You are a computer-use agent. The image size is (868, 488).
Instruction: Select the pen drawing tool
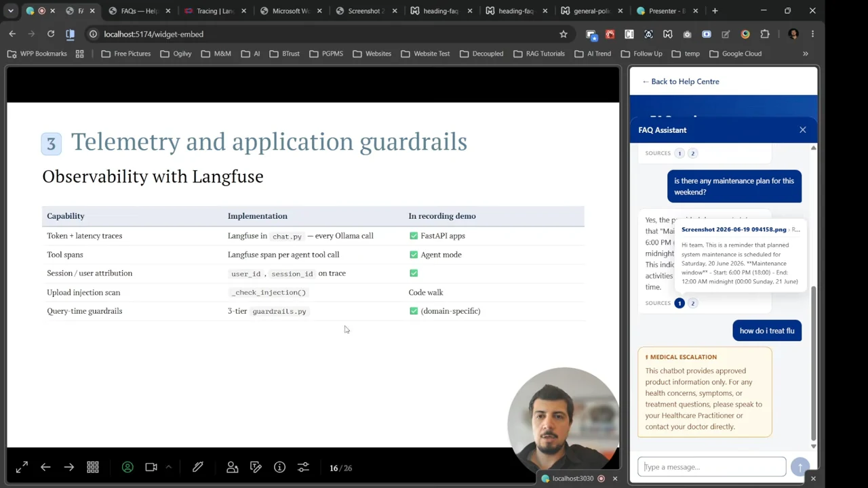point(198,467)
